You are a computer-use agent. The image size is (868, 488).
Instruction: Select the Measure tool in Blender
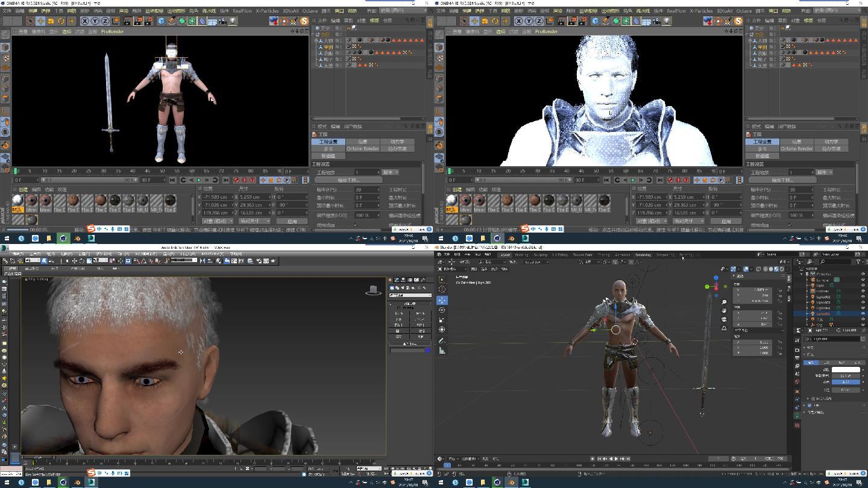pos(442,351)
